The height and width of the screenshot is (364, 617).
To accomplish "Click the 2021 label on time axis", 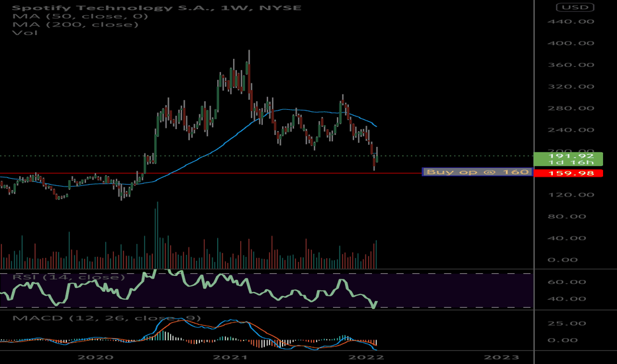I will 230,357.
